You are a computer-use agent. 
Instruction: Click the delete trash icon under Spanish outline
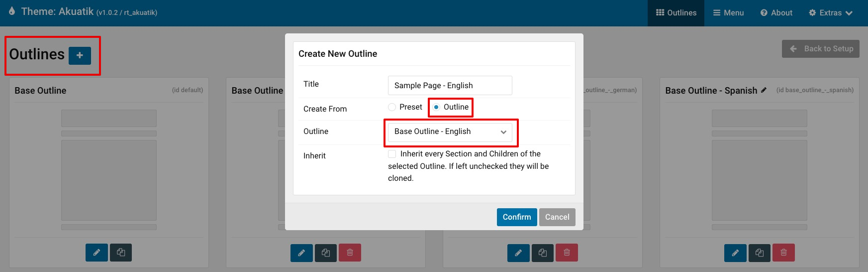pyautogui.click(x=783, y=253)
